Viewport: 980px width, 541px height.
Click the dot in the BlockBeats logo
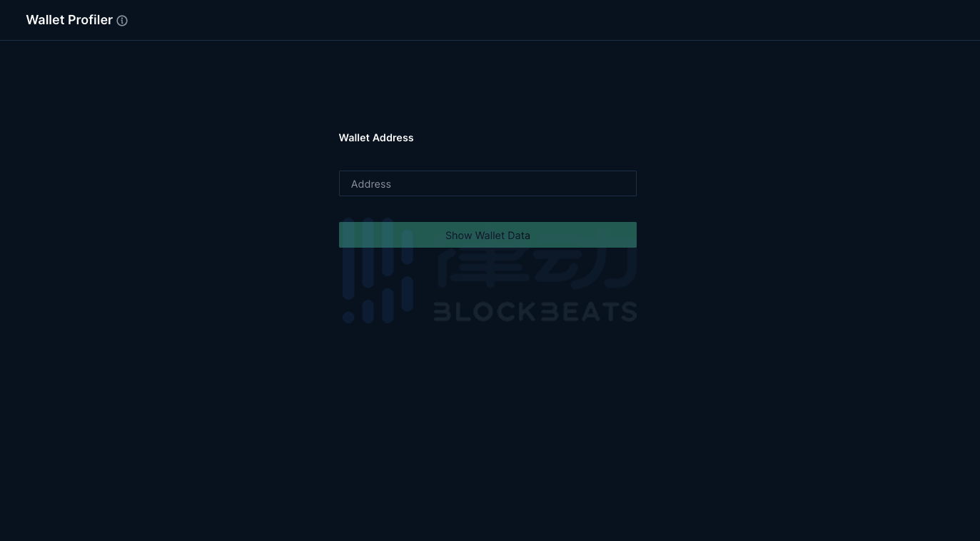(348, 316)
